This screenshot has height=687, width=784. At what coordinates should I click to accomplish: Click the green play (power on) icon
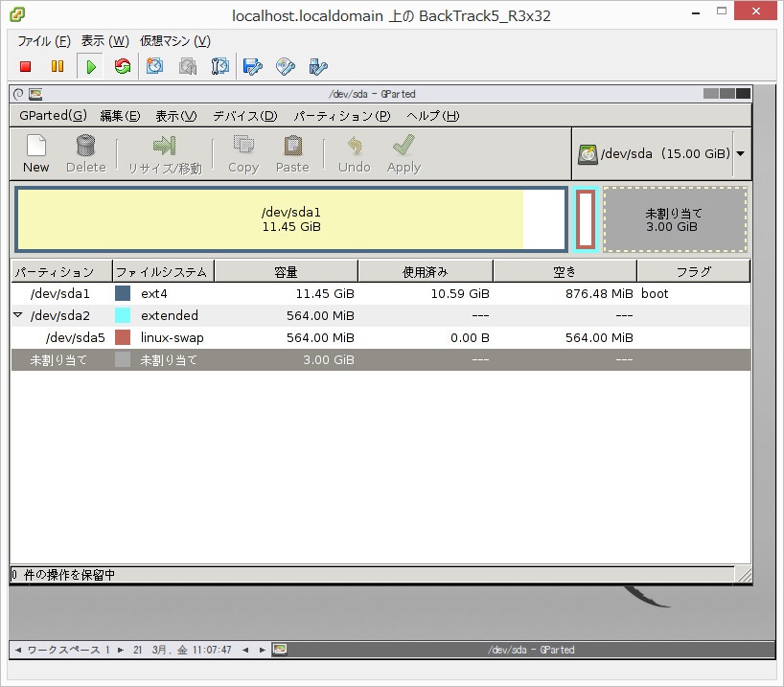[x=90, y=66]
